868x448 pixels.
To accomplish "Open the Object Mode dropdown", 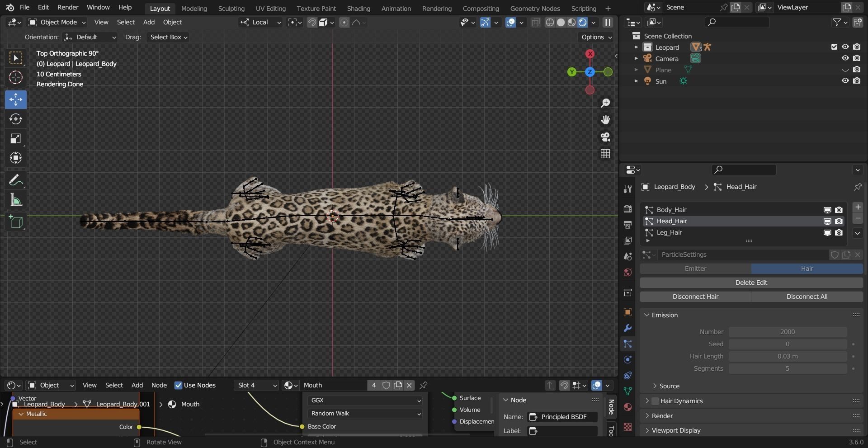I will [x=57, y=22].
